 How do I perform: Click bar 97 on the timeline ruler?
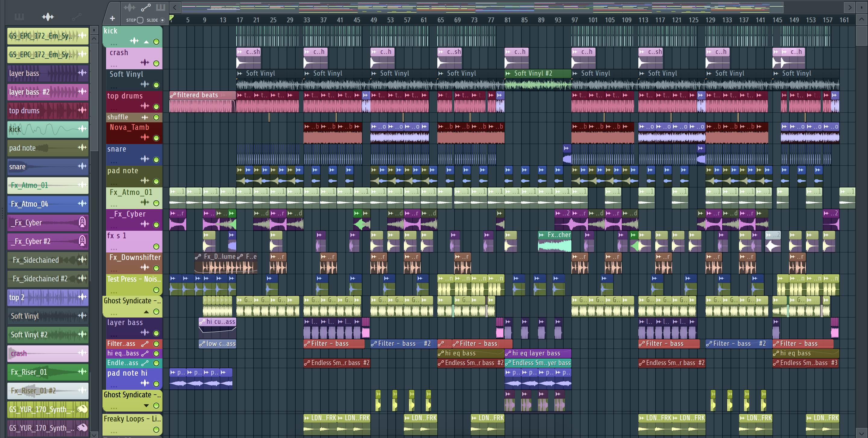pos(574,20)
